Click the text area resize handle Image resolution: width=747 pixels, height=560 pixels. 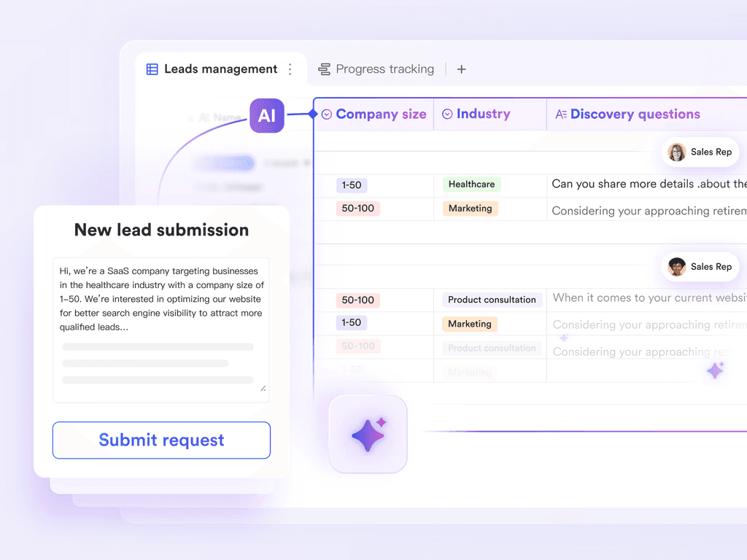pos(263,389)
